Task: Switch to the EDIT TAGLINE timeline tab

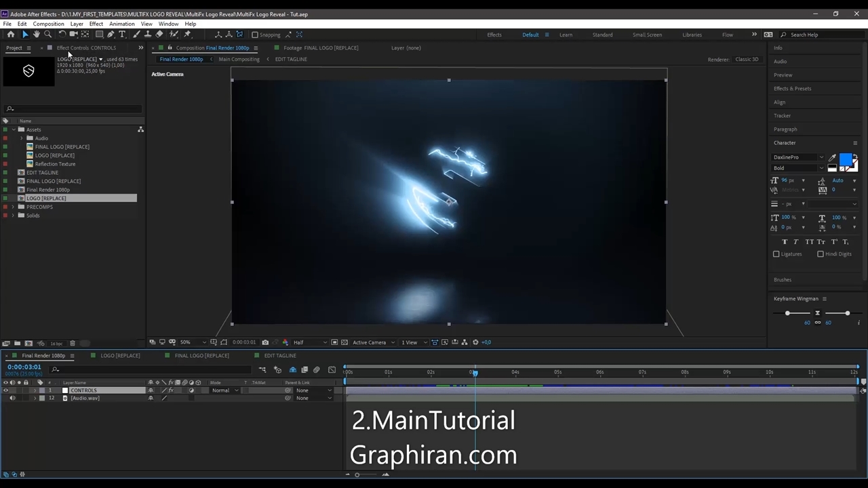Action: pos(279,355)
